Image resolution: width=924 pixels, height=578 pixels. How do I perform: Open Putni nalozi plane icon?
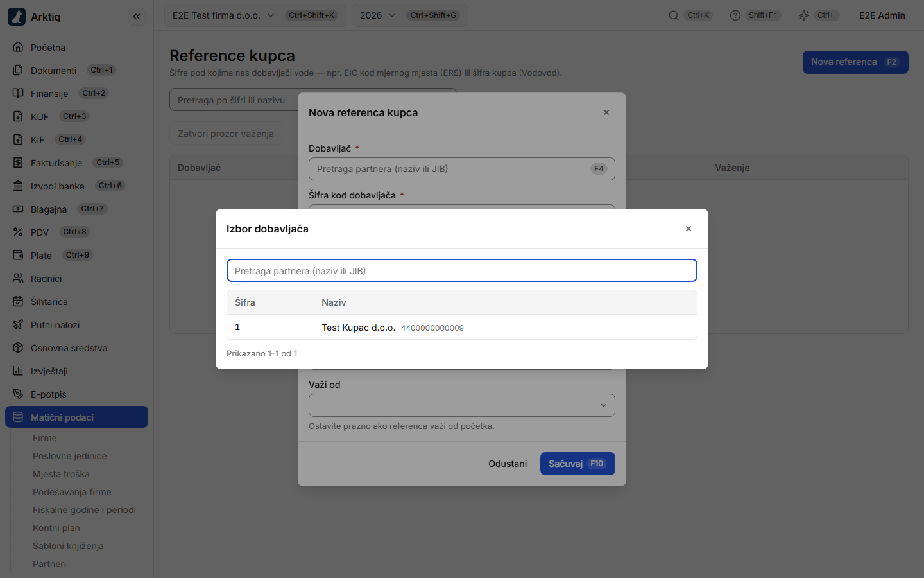[18, 325]
